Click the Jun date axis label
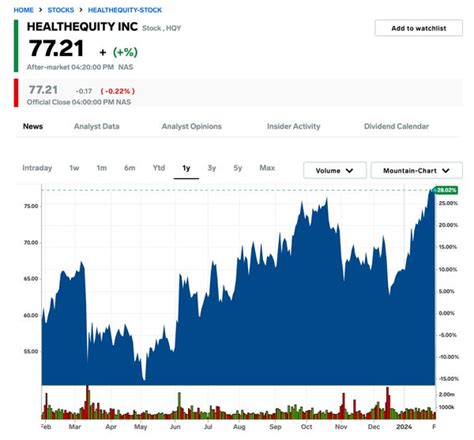474x440 pixels. click(x=175, y=427)
